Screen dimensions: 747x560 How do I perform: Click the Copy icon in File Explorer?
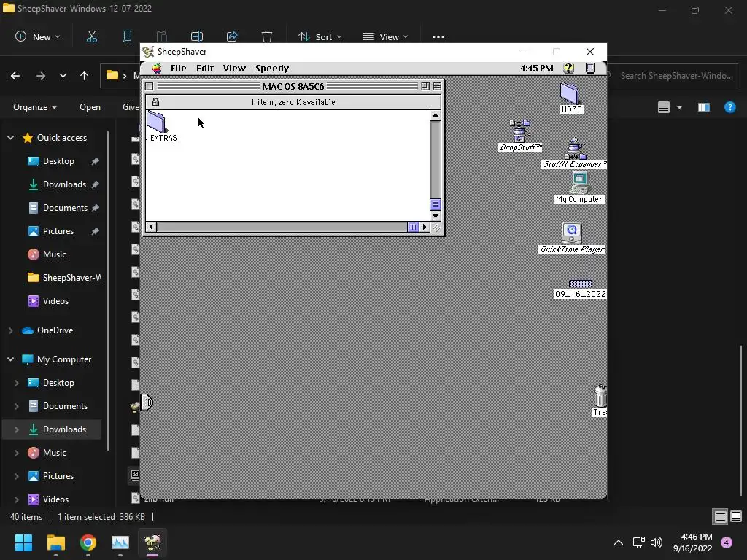click(x=127, y=36)
